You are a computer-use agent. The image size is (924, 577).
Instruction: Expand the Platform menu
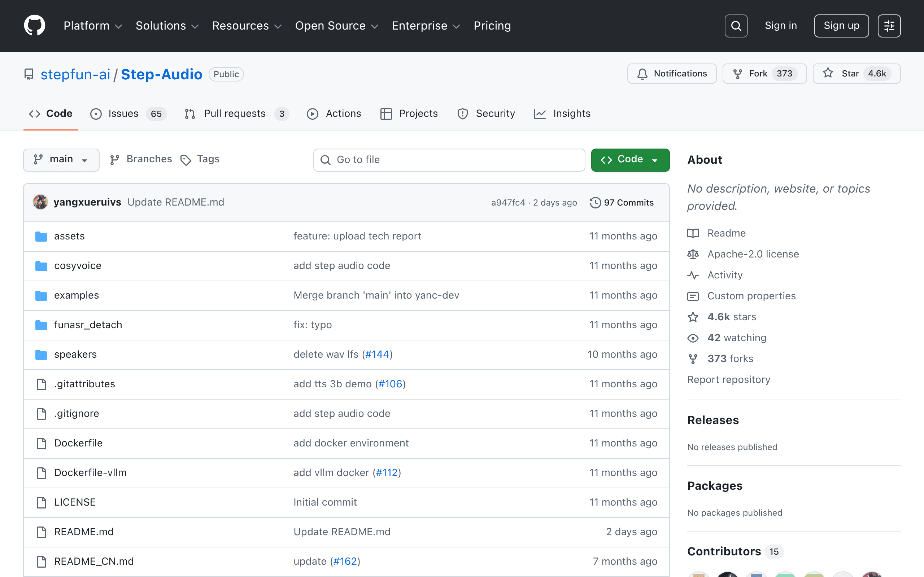tap(93, 26)
